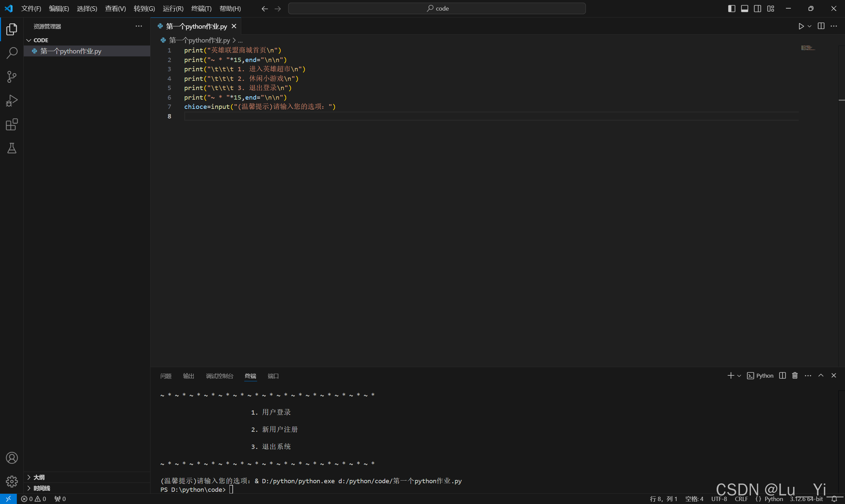This screenshot has width=845, height=504.
Task: Click the Run Python File play button
Action: click(801, 26)
